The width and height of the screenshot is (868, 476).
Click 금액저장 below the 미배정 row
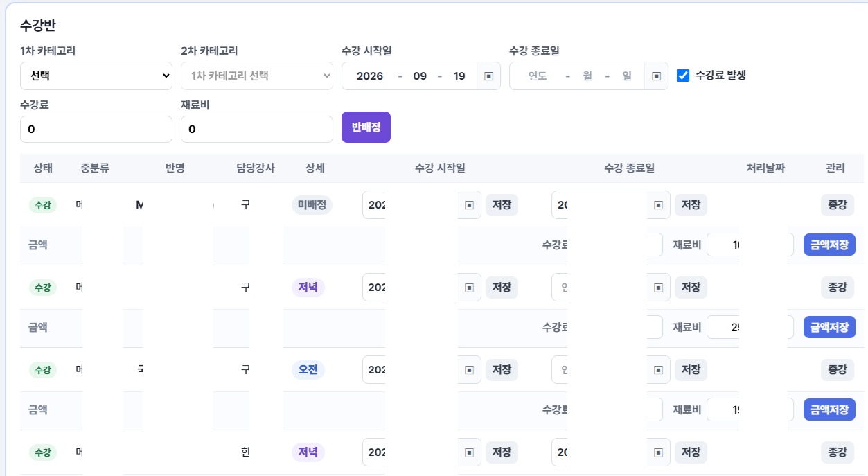829,245
